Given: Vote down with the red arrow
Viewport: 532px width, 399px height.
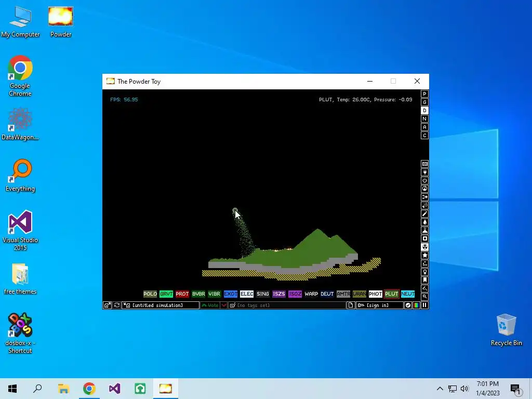Looking at the screenshot, I should point(224,305).
